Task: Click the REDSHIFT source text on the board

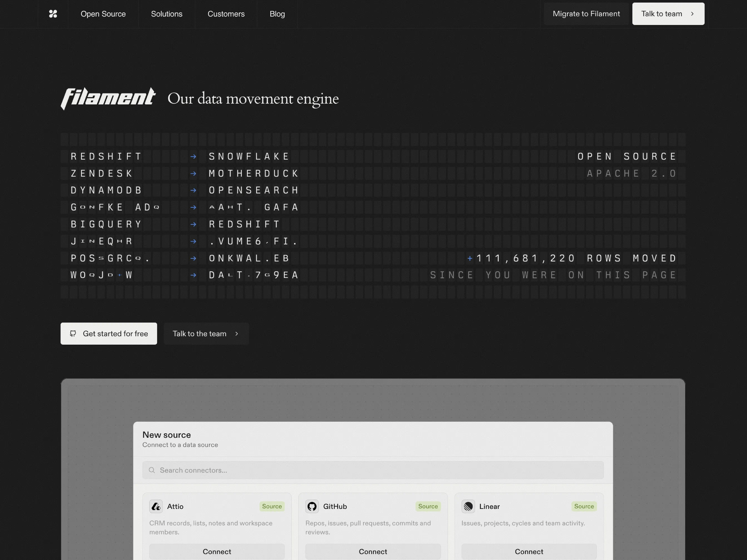Action: pyautogui.click(x=106, y=157)
